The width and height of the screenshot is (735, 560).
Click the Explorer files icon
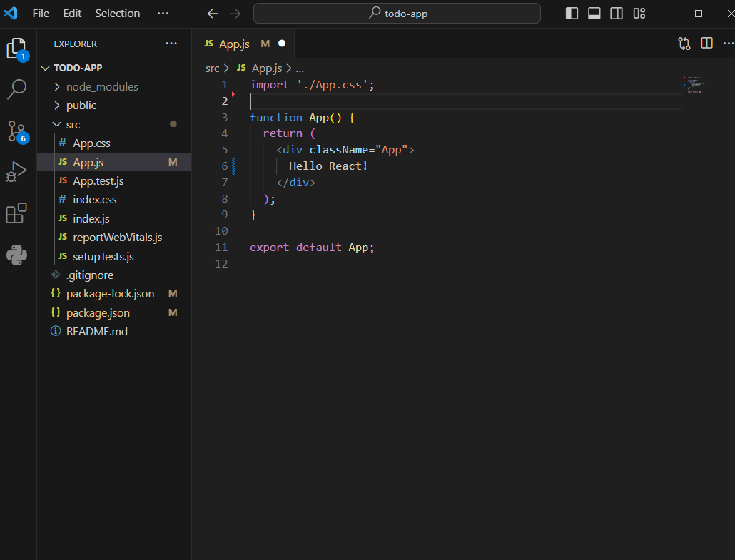(x=16, y=48)
